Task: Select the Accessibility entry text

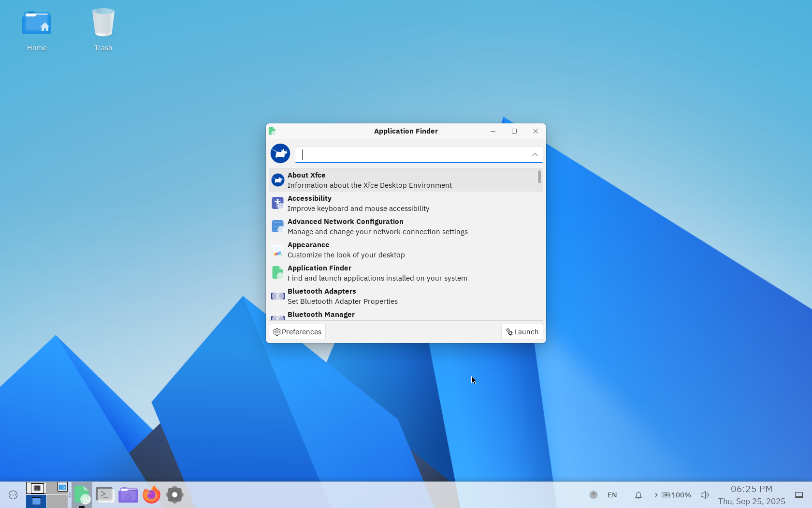Action: coord(358,203)
